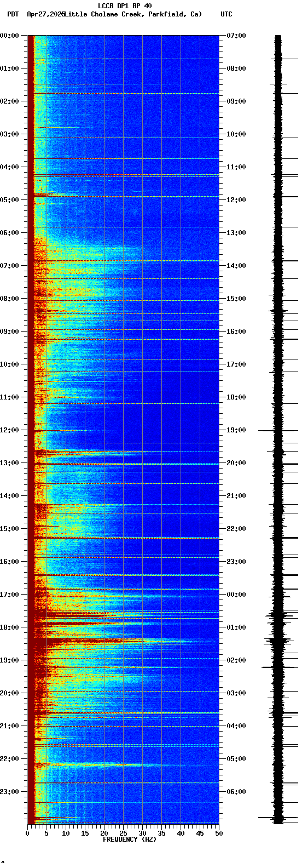Click the 'Little Cholame Creek, Parkfield, Ca)' location text
The image size is (302, 868).
(x=133, y=14)
